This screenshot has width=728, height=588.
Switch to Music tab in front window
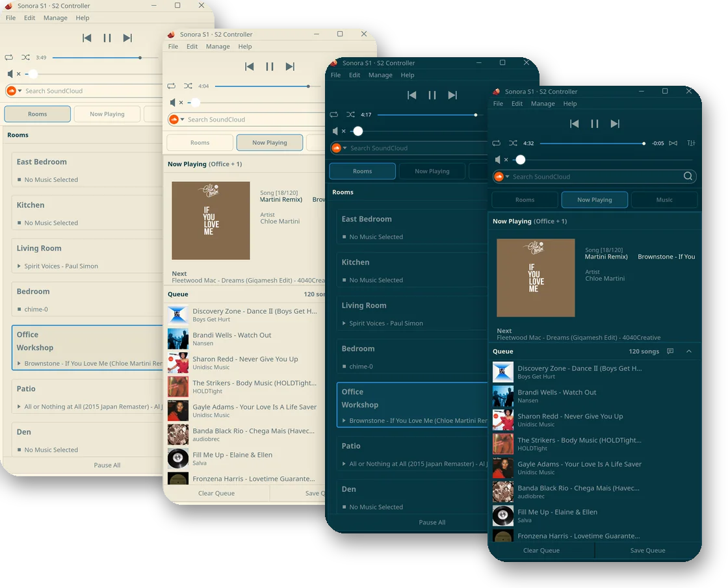(x=664, y=199)
